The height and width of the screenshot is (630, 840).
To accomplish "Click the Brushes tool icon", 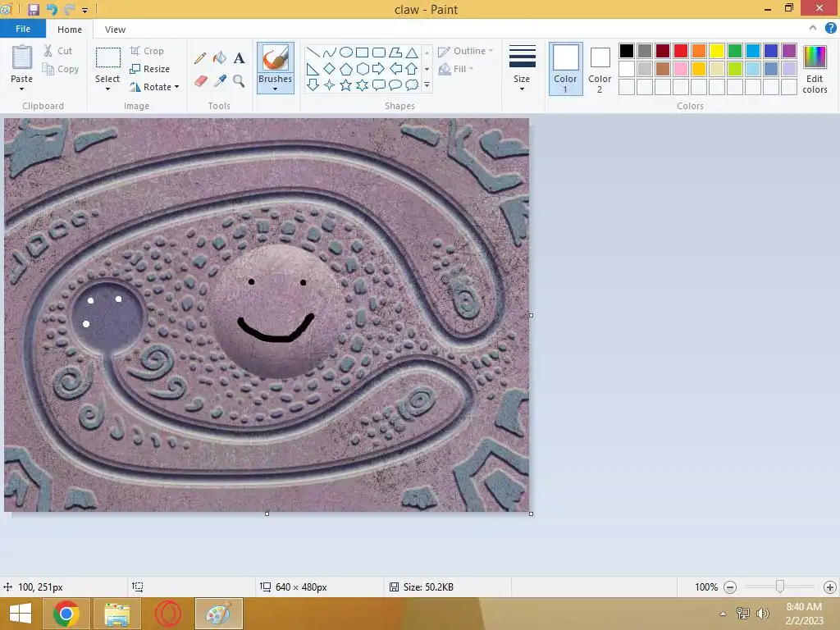I will (x=276, y=58).
